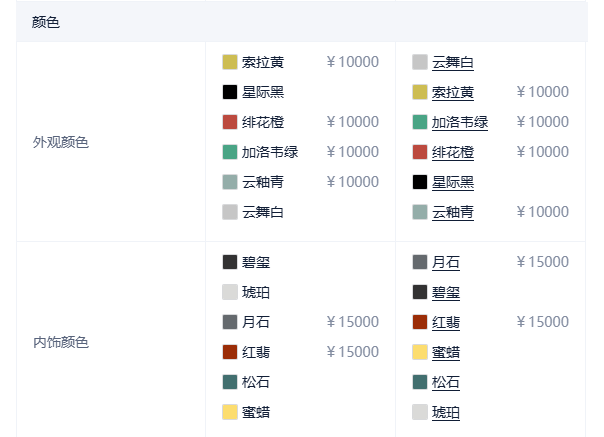Select yellow swatch beside non-underlined 蜜蜡
Screen dimensions: 604x437
point(230,412)
